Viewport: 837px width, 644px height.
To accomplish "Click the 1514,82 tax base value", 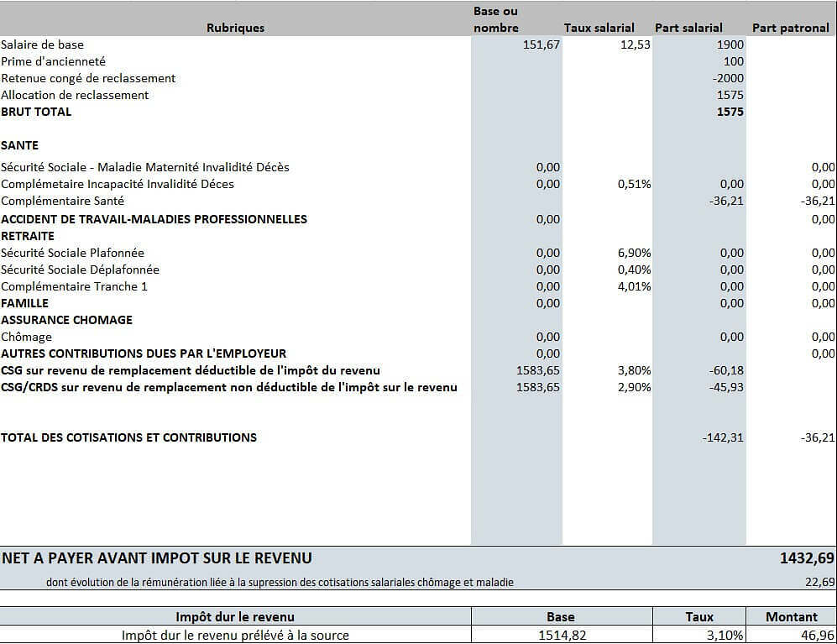I will click(562, 636).
